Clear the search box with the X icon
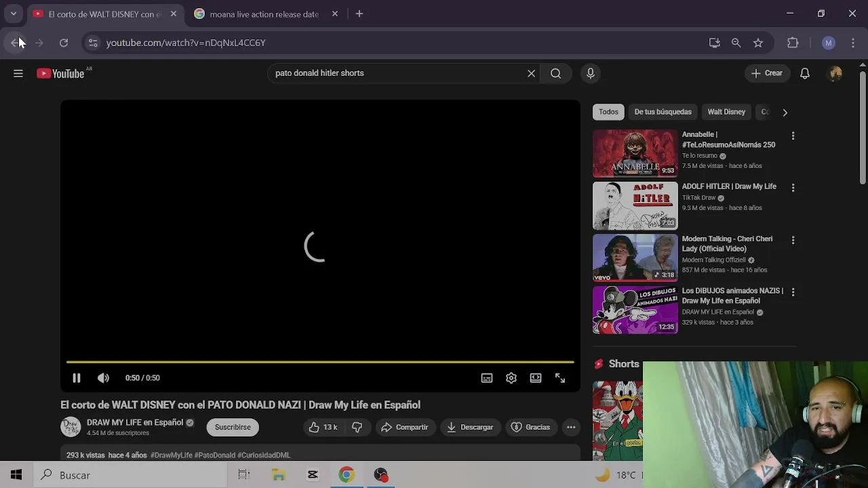The height and width of the screenshot is (488, 868). click(531, 73)
